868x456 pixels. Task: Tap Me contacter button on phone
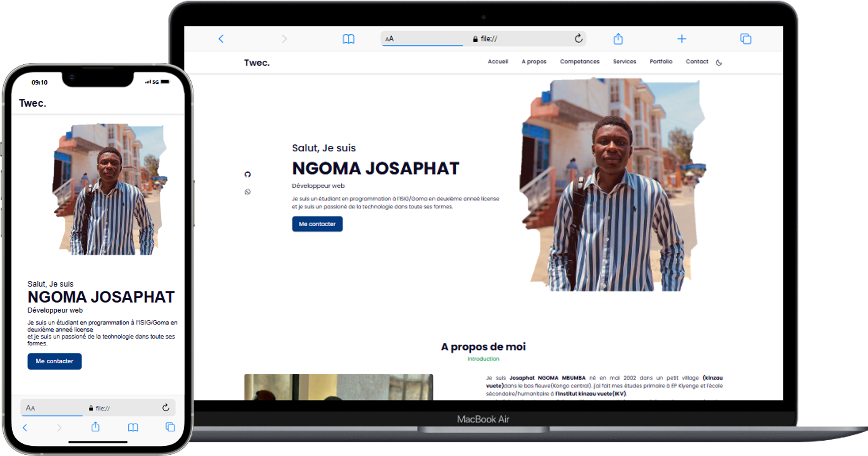(54, 361)
